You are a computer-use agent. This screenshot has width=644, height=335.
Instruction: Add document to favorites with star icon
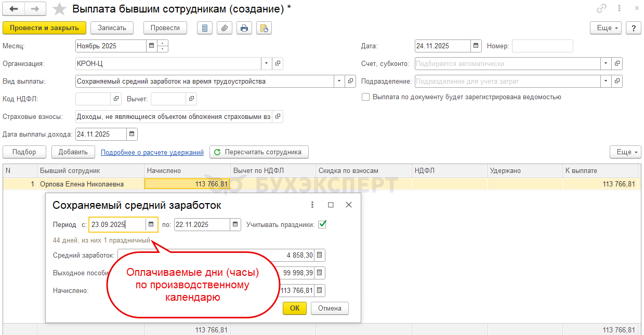(60, 9)
